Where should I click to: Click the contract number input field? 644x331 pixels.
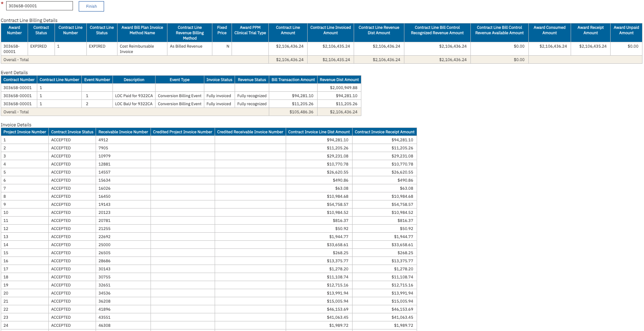(x=40, y=6)
